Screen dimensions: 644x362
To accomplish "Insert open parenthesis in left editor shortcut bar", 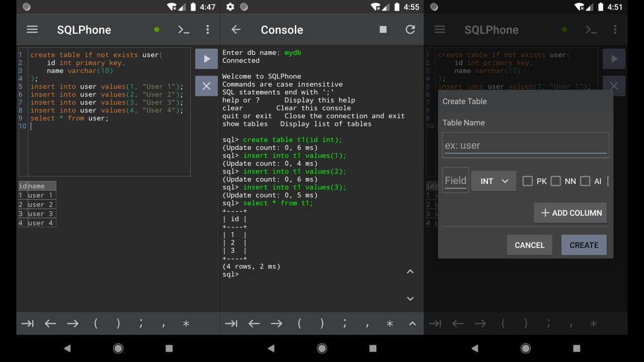I will pos(96,324).
